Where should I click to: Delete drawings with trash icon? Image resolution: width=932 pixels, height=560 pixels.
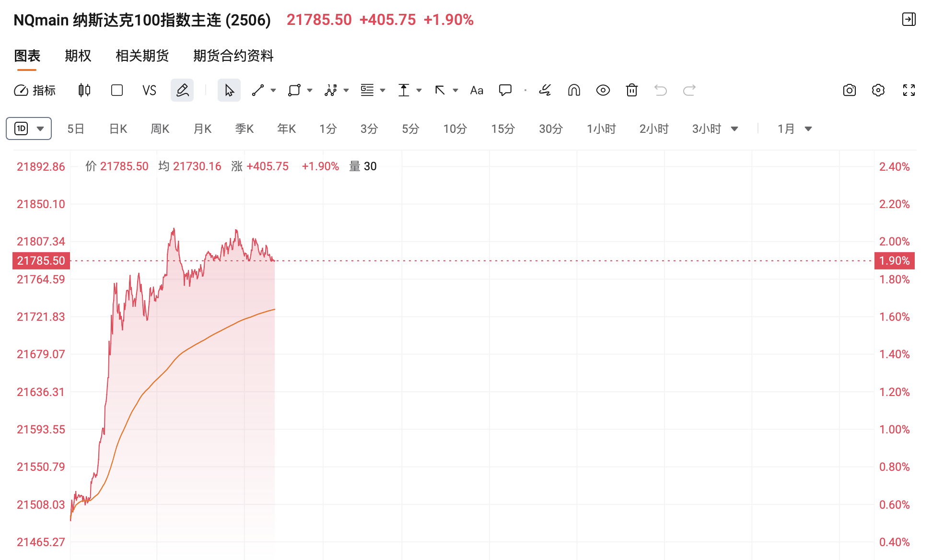(631, 90)
